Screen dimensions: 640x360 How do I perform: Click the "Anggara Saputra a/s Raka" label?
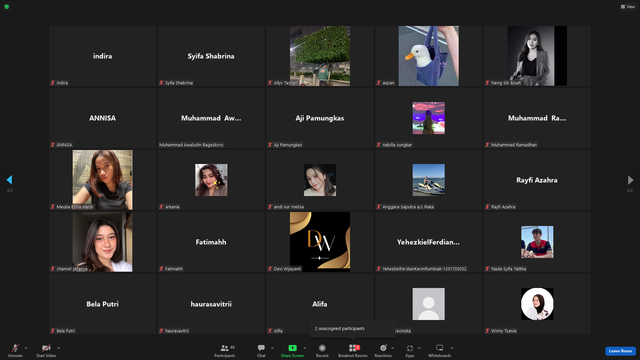(x=408, y=207)
